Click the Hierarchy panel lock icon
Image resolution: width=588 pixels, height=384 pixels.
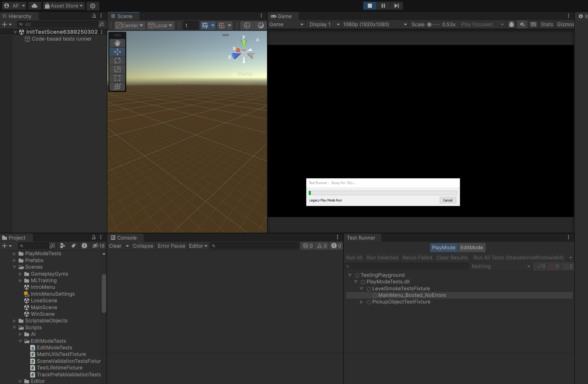(94, 16)
